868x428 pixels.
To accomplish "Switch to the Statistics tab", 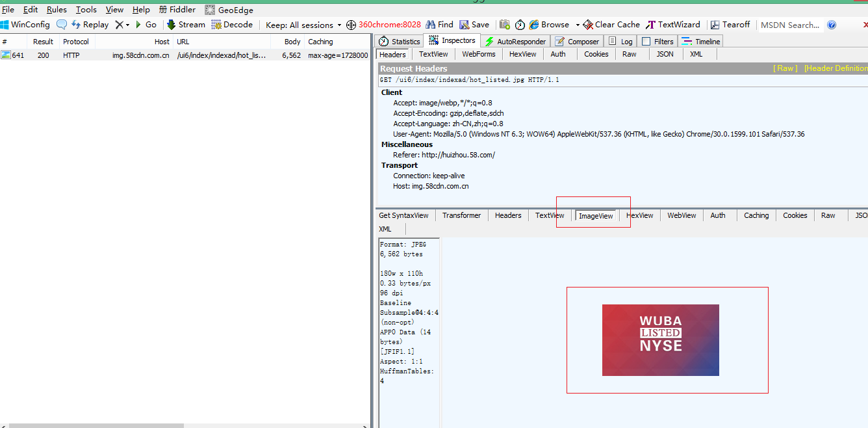I will tap(400, 41).
